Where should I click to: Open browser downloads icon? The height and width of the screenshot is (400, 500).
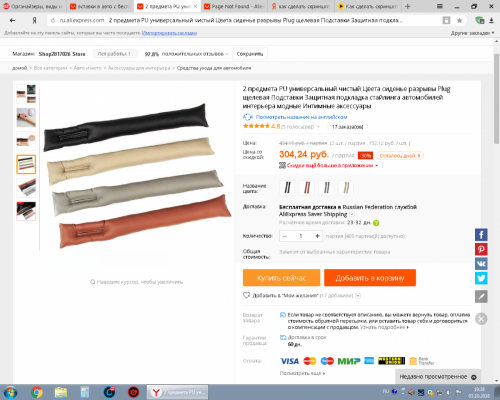click(491, 21)
